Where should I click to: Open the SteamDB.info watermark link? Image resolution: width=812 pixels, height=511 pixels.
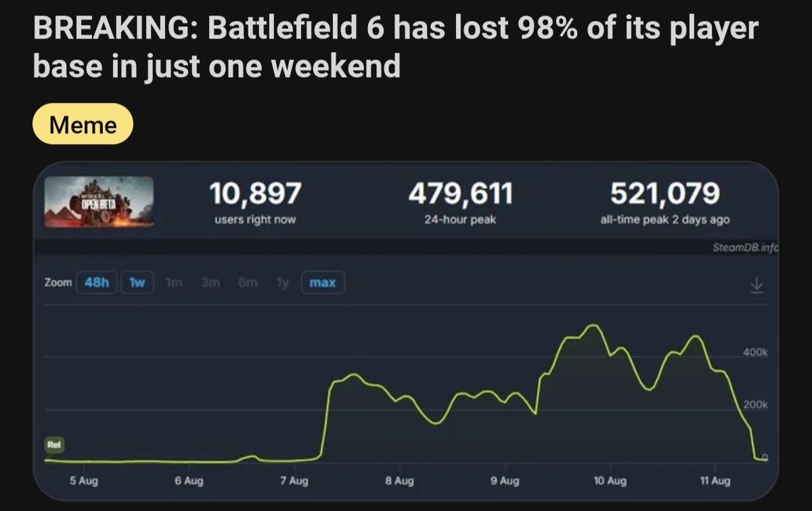click(744, 248)
